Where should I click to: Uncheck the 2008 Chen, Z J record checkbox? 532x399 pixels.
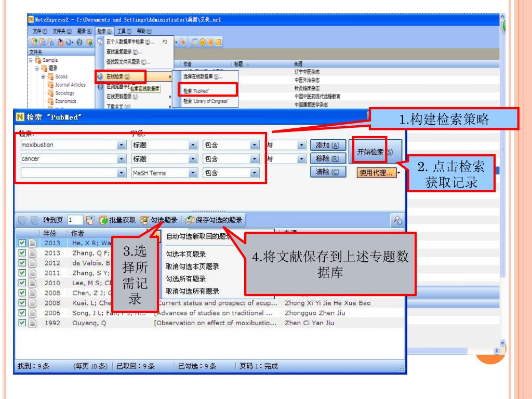pyautogui.click(x=22, y=293)
